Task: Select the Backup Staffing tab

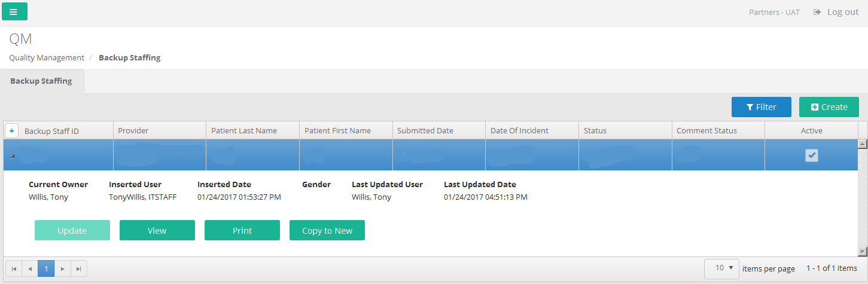Action: pyautogui.click(x=42, y=81)
